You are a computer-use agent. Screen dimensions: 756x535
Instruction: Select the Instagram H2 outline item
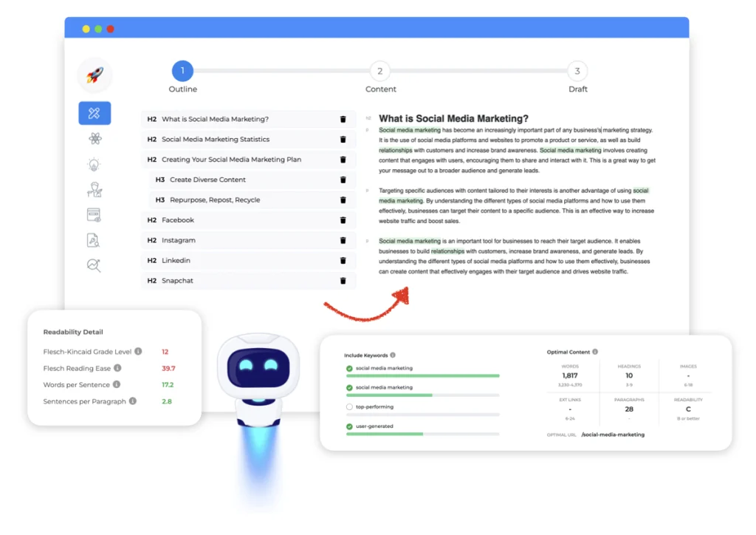pos(179,240)
